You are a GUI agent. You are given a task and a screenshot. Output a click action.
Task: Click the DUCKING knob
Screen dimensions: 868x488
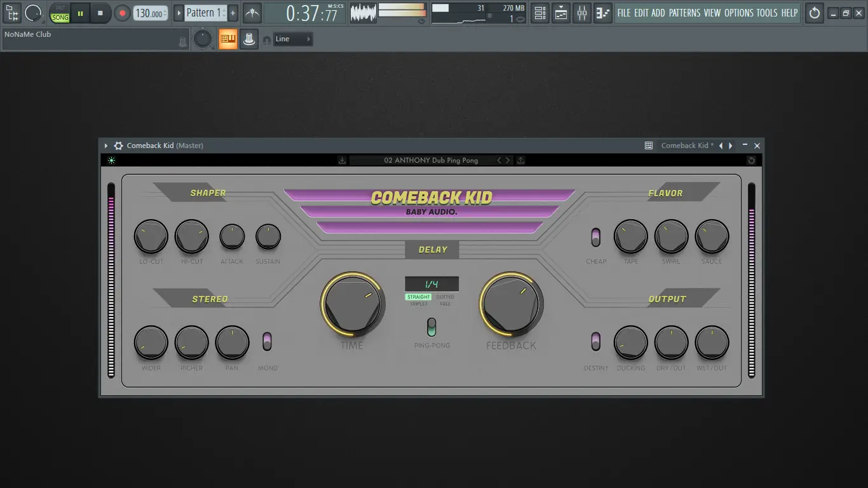point(631,343)
